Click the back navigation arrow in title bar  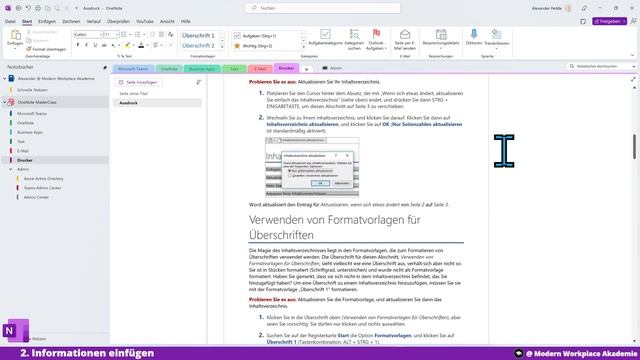[18, 8]
